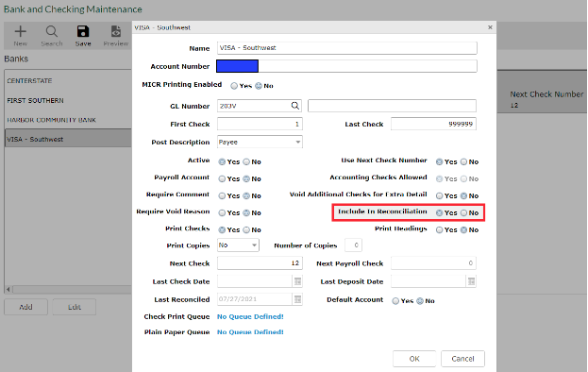Click the Next Check Number column header

(x=546, y=94)
